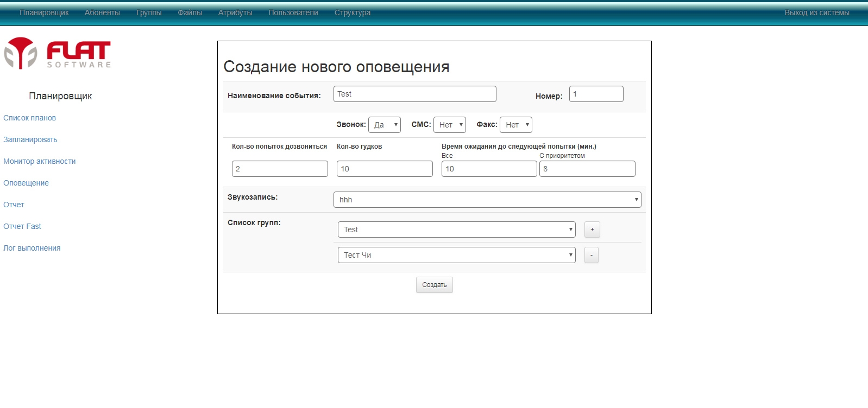Focus the Наименование события input field
Image resolution: width=868 pixels, height=408 pixels.
coord(415,94)
